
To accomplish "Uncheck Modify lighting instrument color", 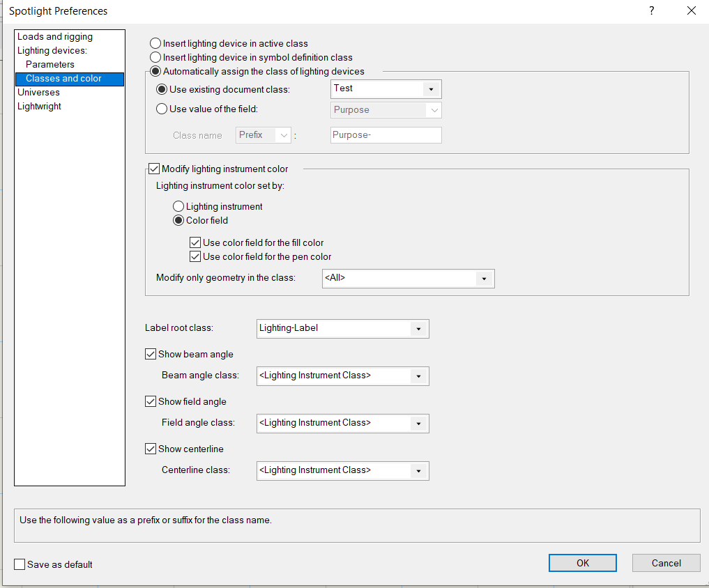I will (x=154, y=169).
